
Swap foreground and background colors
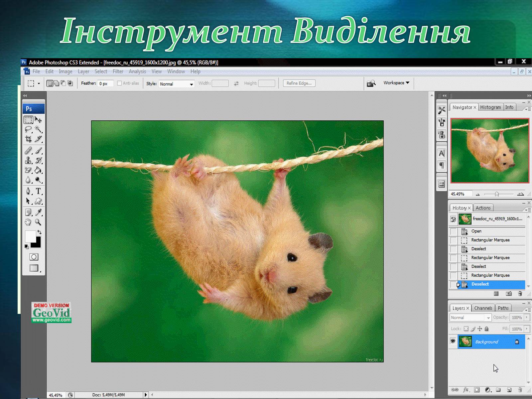coord(39,232)
